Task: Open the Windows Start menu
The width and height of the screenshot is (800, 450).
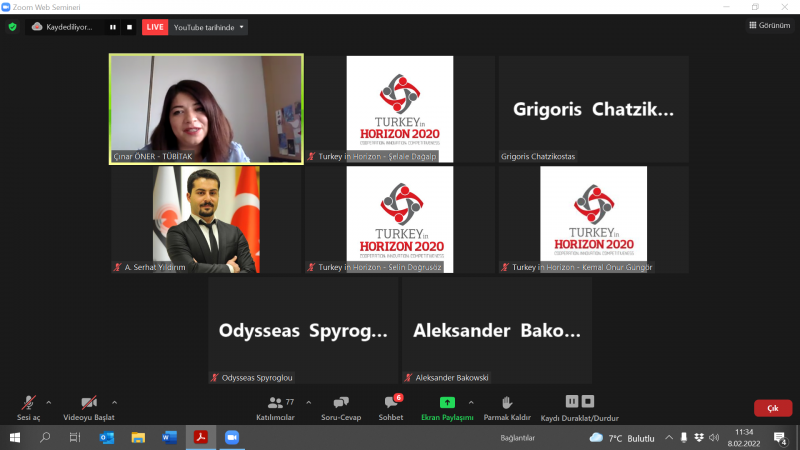Action: pyautogui.click(x=15, y=438)
